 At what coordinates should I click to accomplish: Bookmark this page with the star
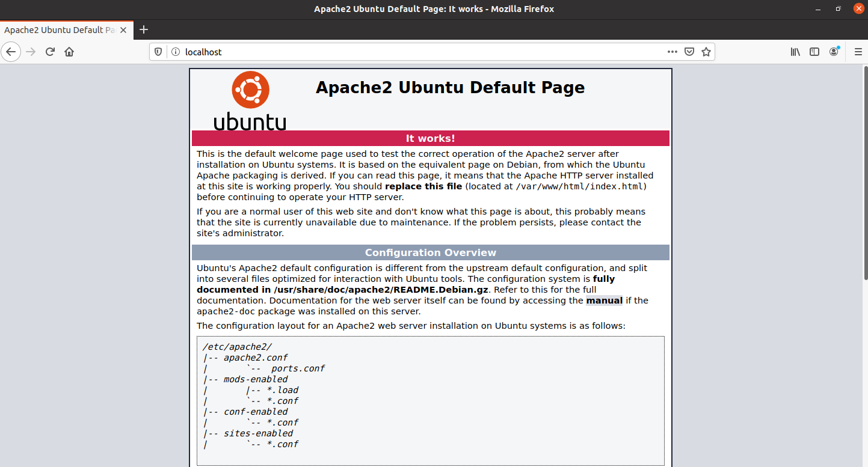[x=706, y=52]
